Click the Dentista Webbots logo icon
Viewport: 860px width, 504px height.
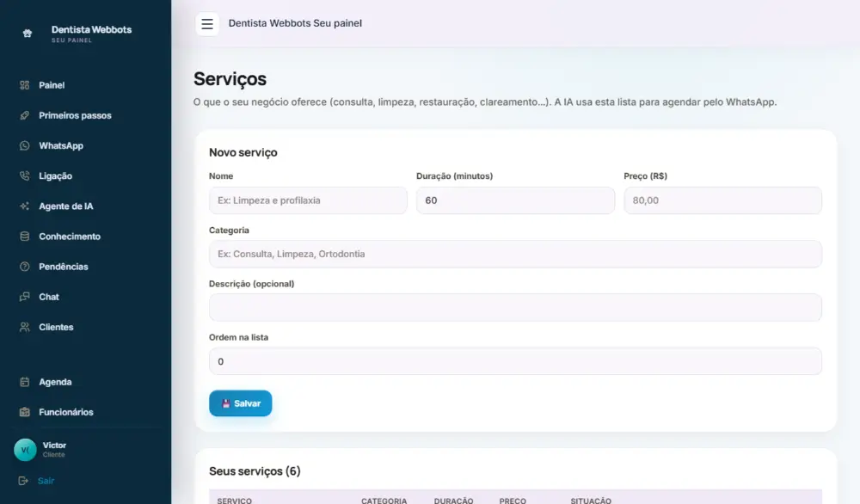pos(28,34)
